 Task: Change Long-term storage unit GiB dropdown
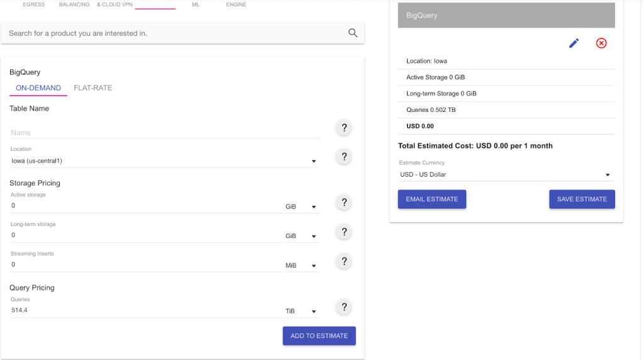[x=301, y=236]
